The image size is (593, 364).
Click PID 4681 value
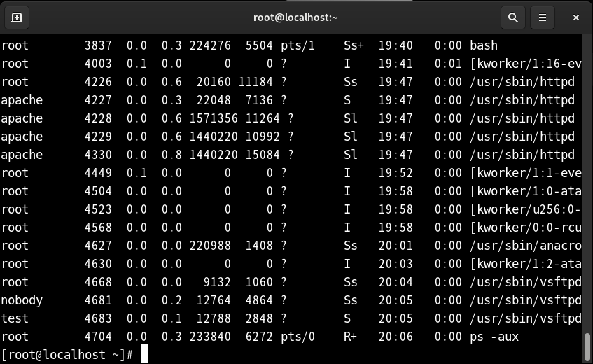pos(98,300)
